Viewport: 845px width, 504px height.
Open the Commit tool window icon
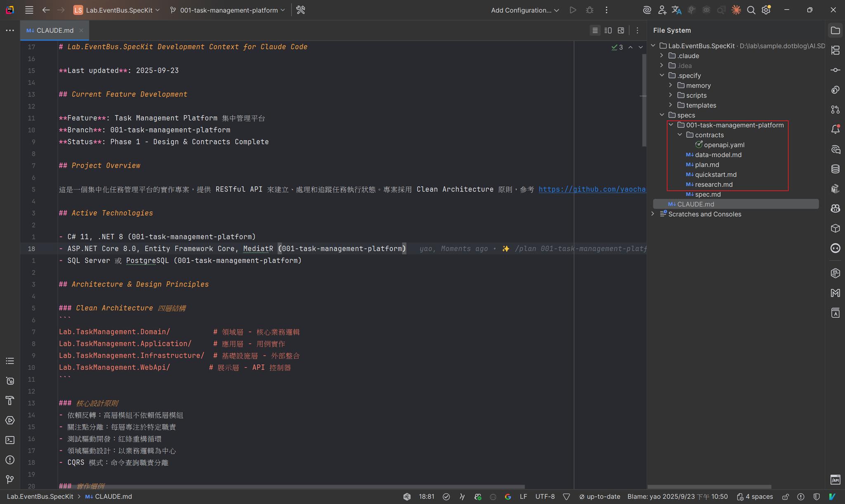(836, 70)
